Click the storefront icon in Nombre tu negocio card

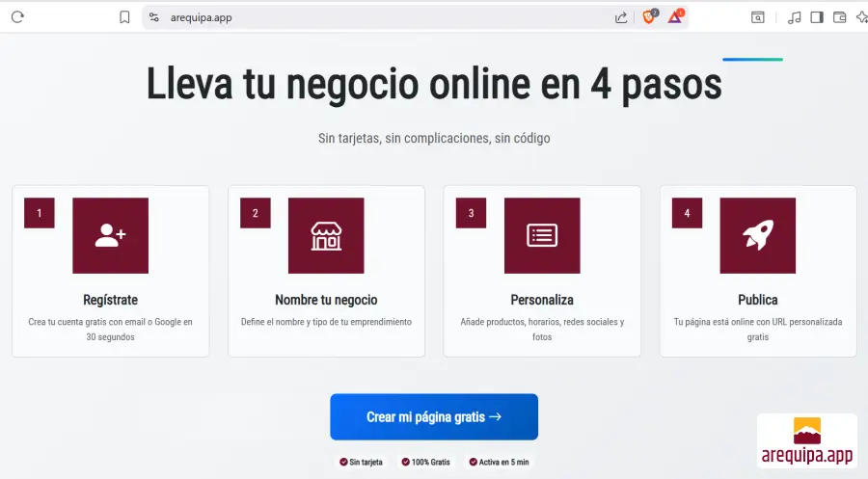click(x=326, y=235)
